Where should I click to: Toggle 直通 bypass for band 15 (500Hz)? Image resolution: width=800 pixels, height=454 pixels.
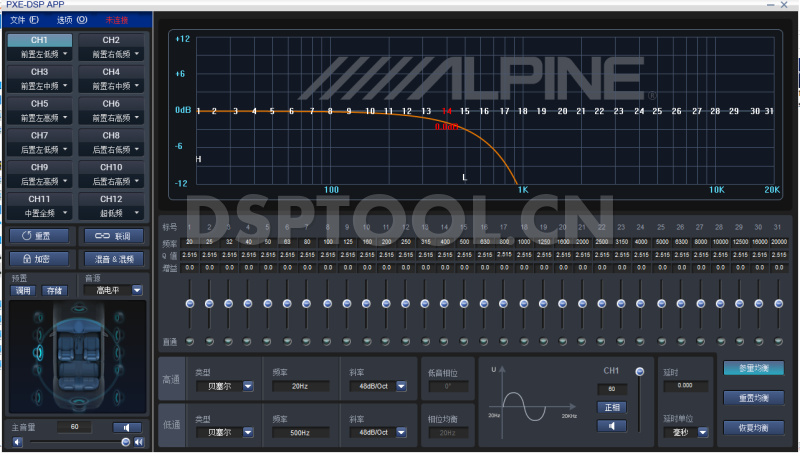tap(464, 341)
